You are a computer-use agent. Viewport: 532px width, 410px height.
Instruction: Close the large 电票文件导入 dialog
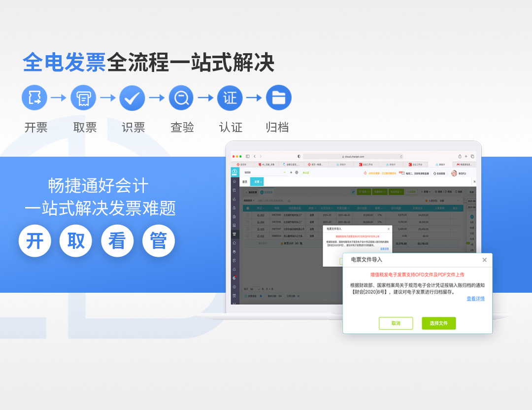point(485,260)
